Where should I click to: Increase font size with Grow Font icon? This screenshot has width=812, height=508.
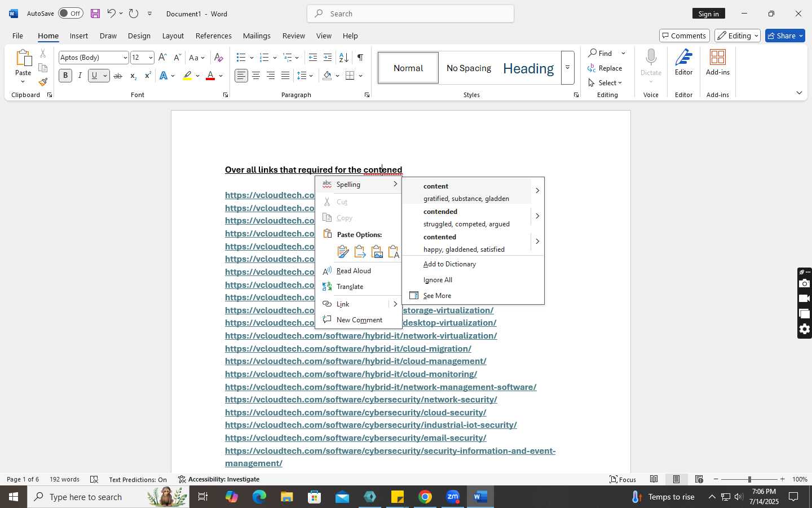pyautogui.click(x=162, y=58)
